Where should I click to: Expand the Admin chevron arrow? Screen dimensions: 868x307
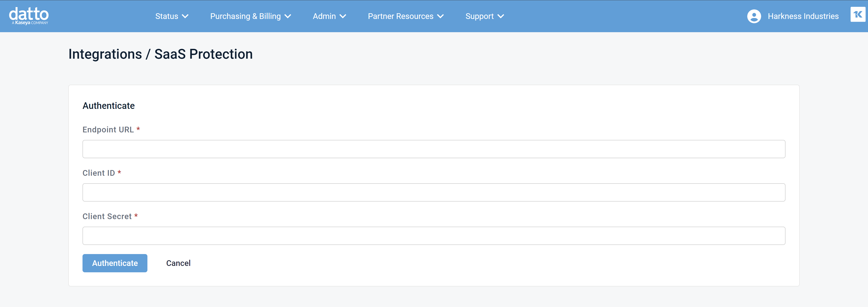(343, 16)
